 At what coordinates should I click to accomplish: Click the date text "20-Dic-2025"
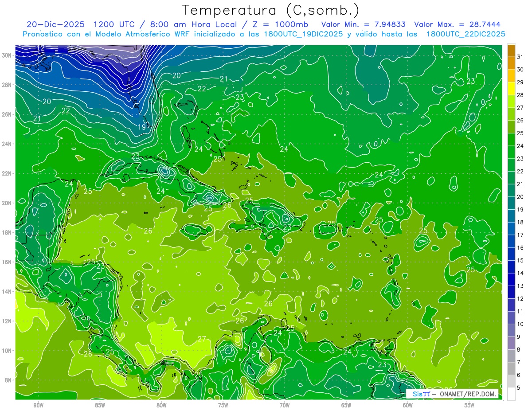[55, 24]
